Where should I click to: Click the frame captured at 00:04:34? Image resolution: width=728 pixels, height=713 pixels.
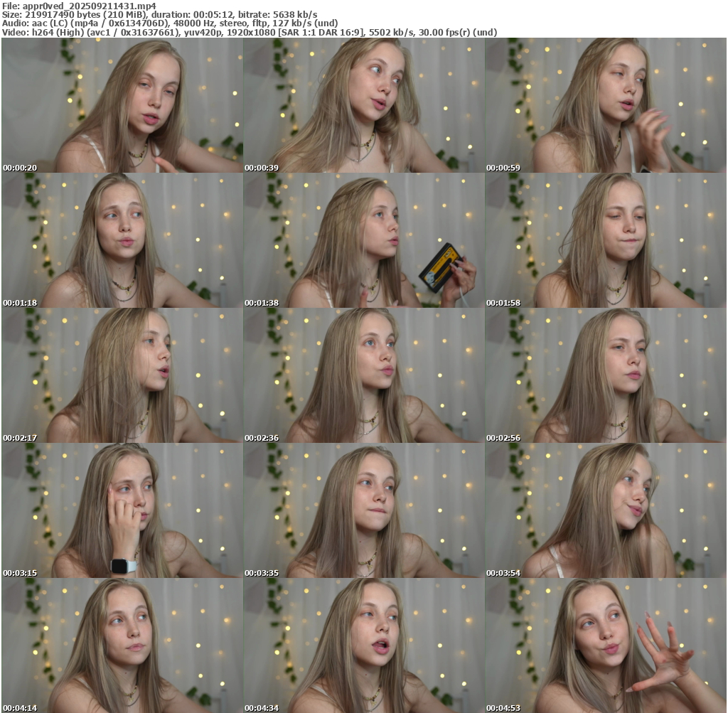tap(363, 645)
